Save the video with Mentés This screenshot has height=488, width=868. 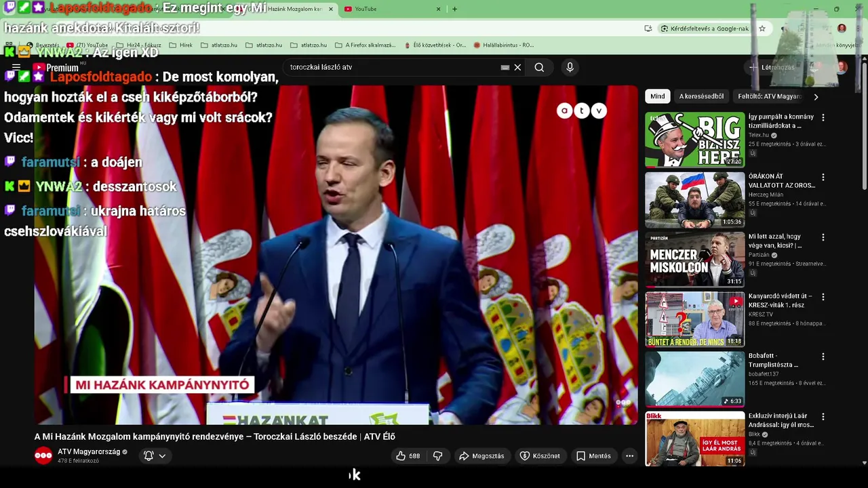[593, 456]
